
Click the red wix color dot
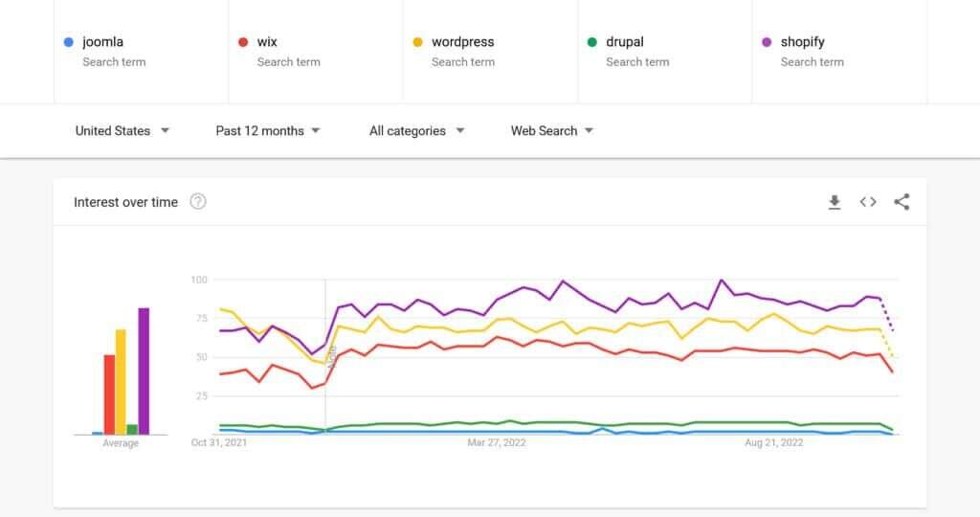[243, 42]
